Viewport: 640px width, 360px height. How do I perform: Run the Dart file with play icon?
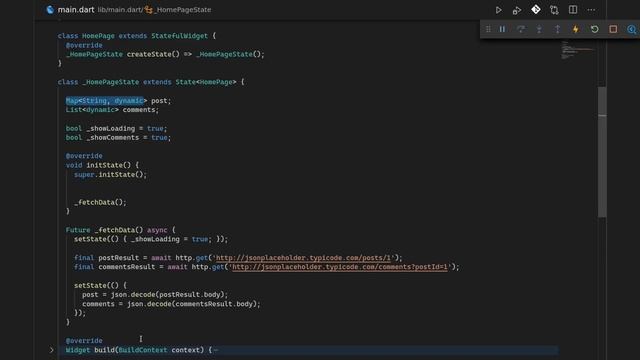tap(498, 10)
